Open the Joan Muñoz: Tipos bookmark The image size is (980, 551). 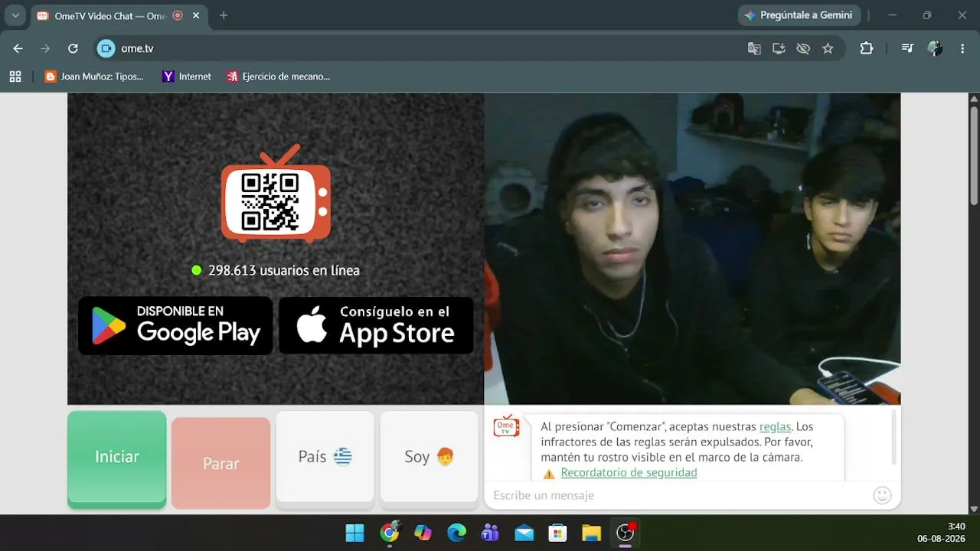[x=94, y=77]
